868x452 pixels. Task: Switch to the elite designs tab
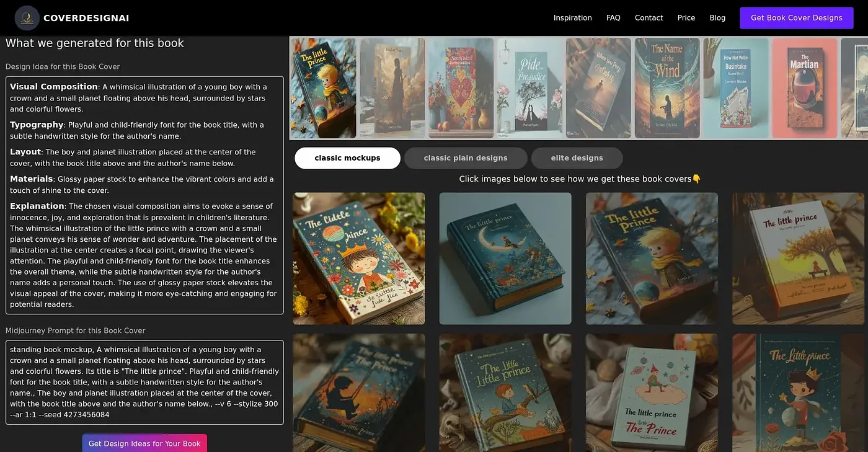coord(577,158)
